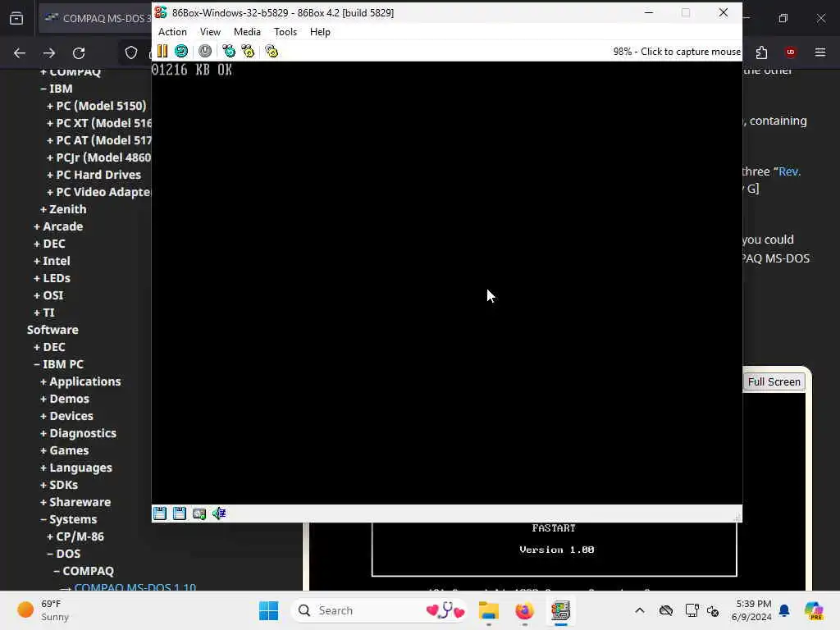This screenshot has width=840, height=630.
Task: Click the second floppy drive status icon
Action: click(x=180, y=514)
